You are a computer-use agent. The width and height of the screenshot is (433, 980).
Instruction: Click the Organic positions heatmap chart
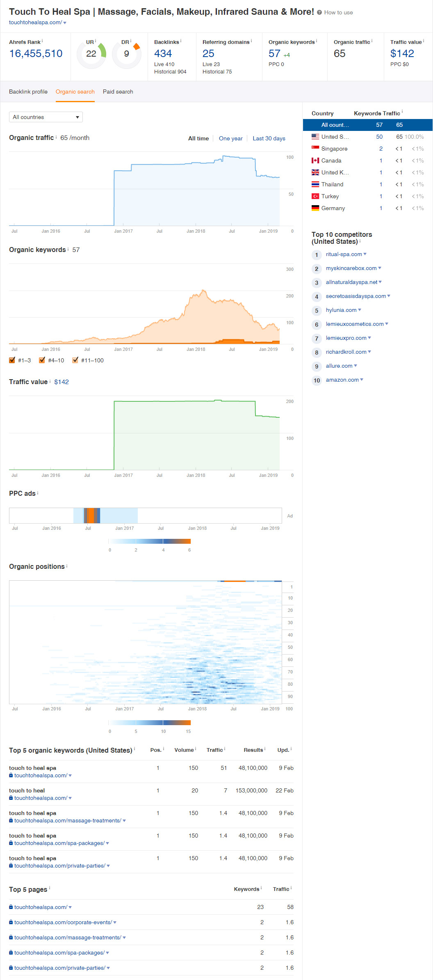click(146, 642)
